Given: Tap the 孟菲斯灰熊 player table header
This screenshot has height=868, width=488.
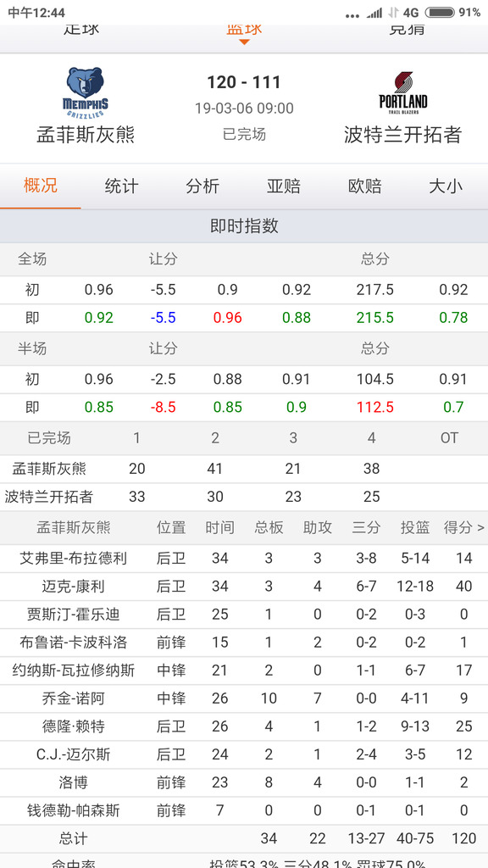Looking at the screenshot, I should point(74,528).
